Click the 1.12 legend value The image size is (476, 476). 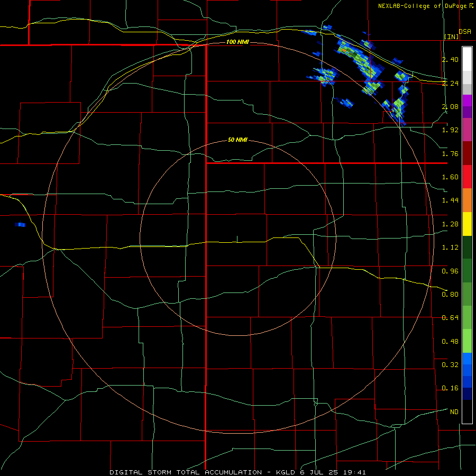coord(450,248)
